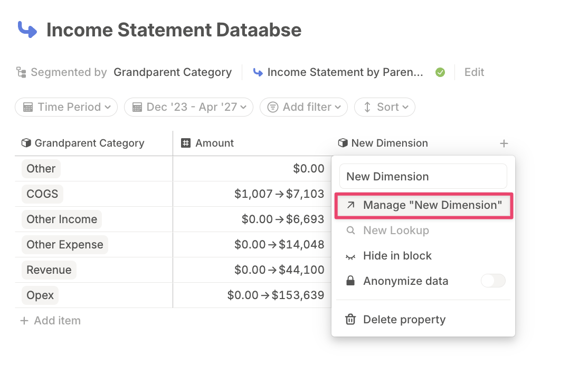588x365 pixels.
Task: Click the New Dimension name input field
Action: 423,177
